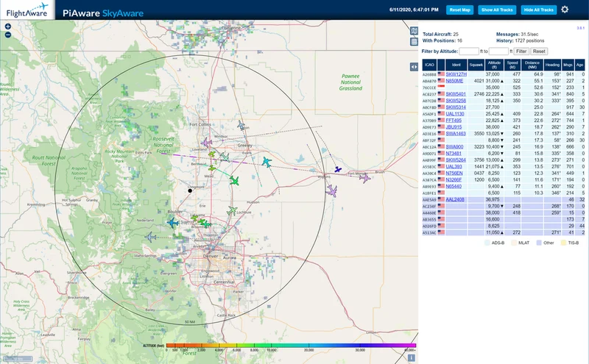Select the cyan aircraft east of Greeley
Screen dimensions: 589x364
[x=267, y=162]
